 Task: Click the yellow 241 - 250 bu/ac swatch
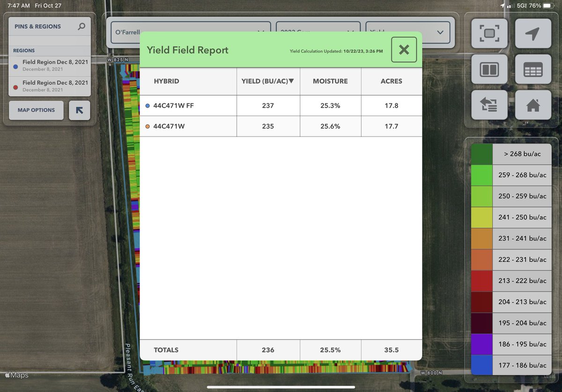[482, 217]
